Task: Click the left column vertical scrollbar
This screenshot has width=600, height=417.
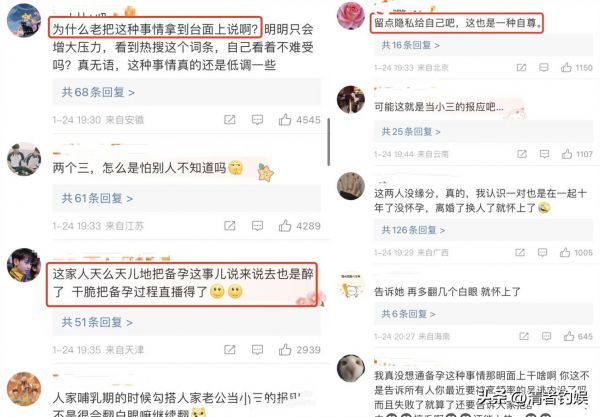Action: (329, 142)
